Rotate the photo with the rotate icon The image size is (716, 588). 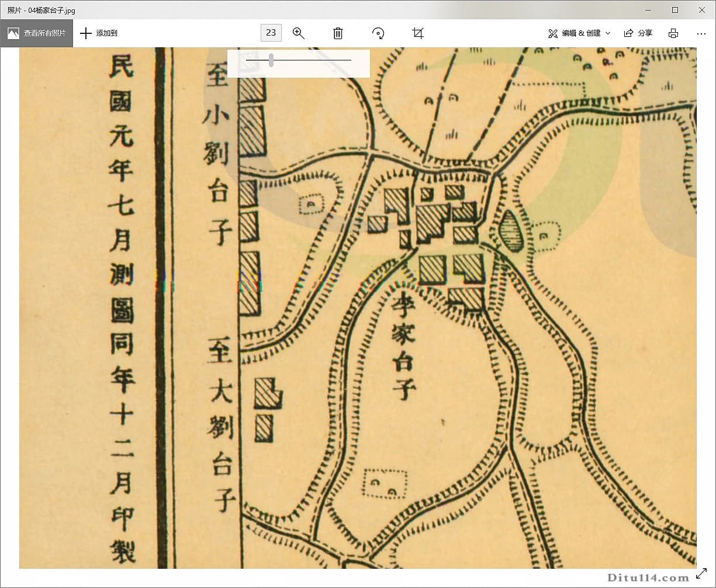tap(378, 33)
